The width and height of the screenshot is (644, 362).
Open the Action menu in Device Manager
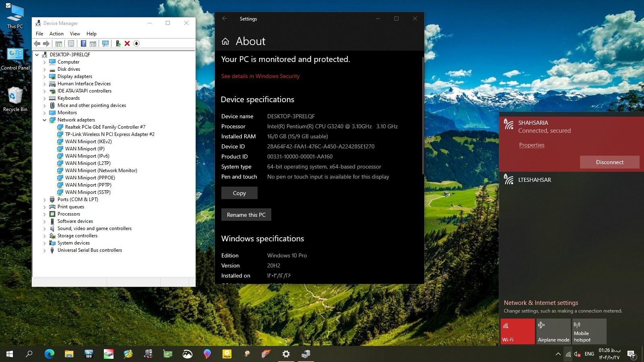[56, 34]
